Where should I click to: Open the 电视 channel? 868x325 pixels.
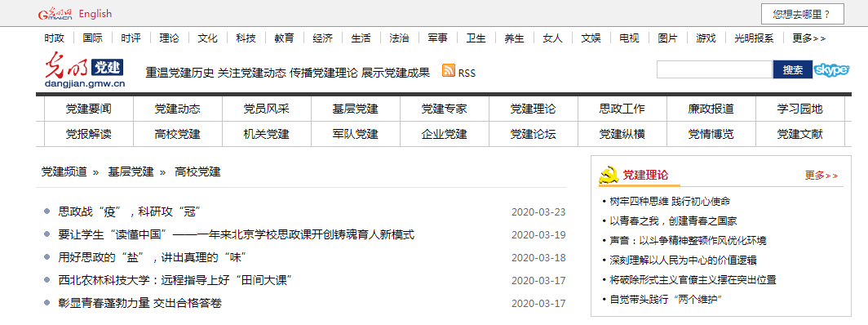pos(630,38)
